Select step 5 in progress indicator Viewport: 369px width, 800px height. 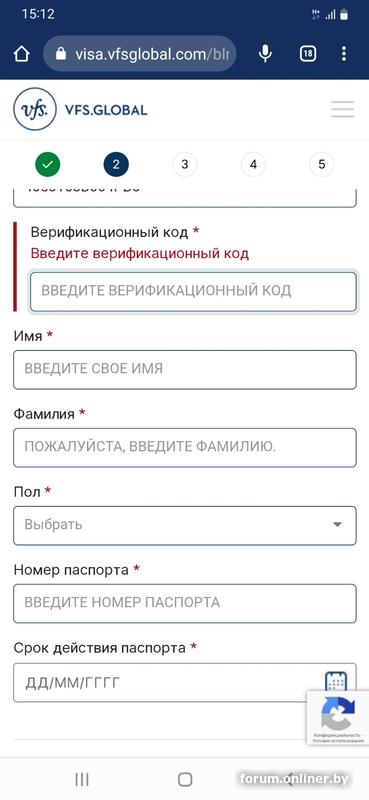(322, 164)
